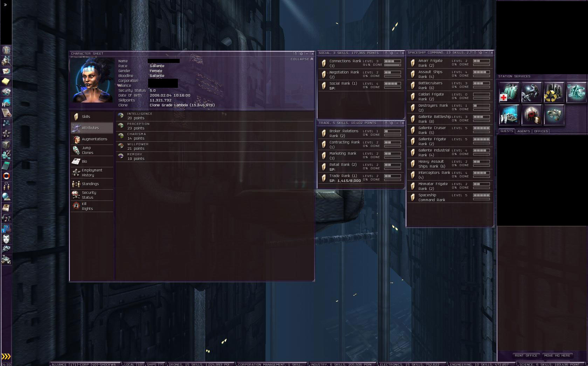Click the skill book icon beside Connections
Viewport: 588px width, 366px height.
point(324,63)
